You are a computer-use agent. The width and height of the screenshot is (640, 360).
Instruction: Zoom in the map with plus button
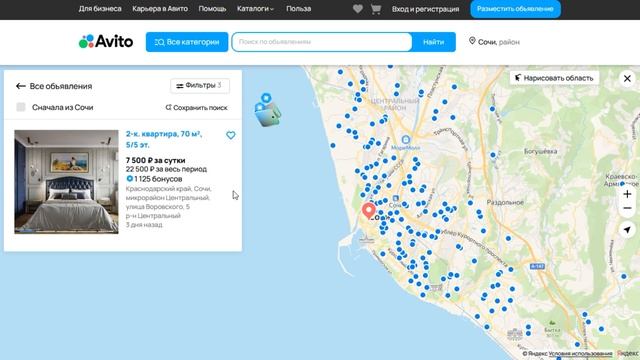(x=627, y=194)
